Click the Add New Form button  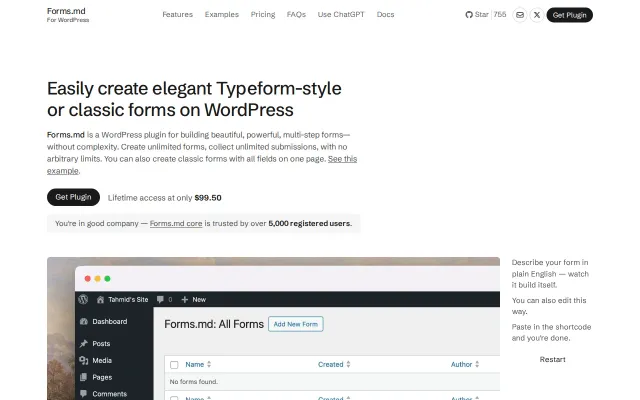click(x=296, y=324)
